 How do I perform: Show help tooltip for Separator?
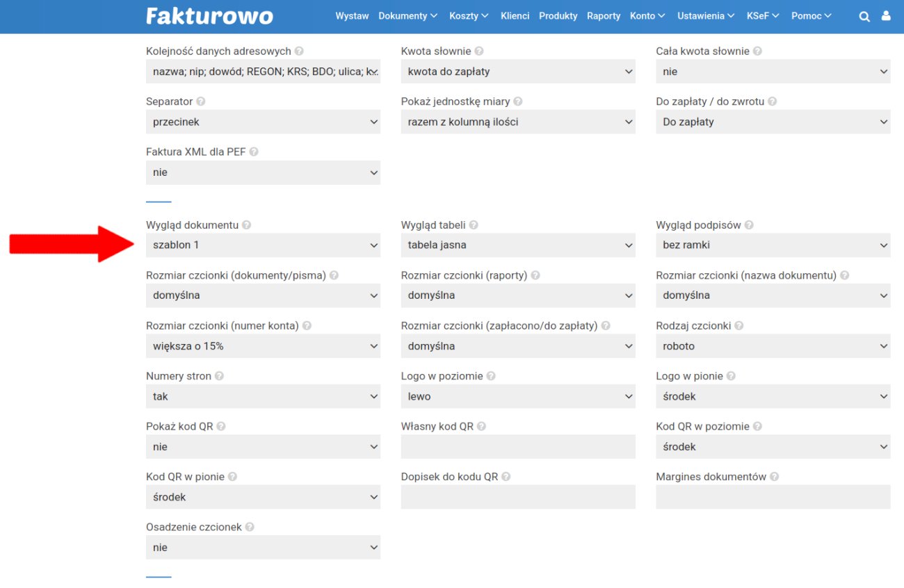pyautogui.click(x=201, y=101)
